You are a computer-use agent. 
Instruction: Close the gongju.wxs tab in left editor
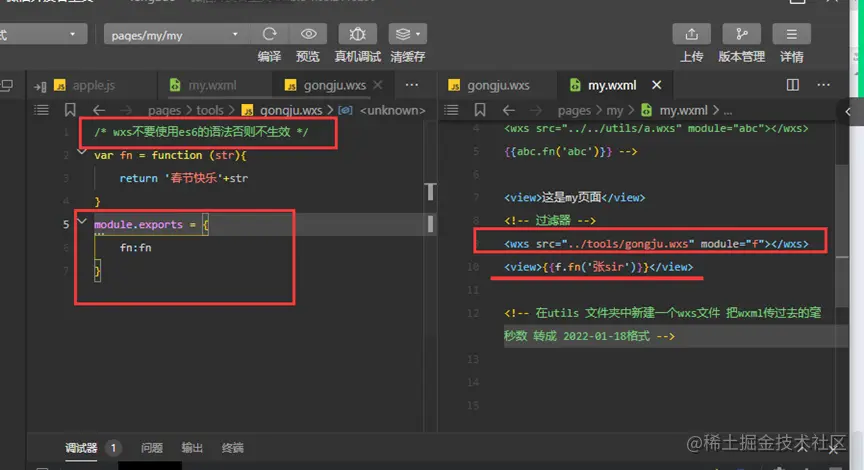(x=377, y=85)
